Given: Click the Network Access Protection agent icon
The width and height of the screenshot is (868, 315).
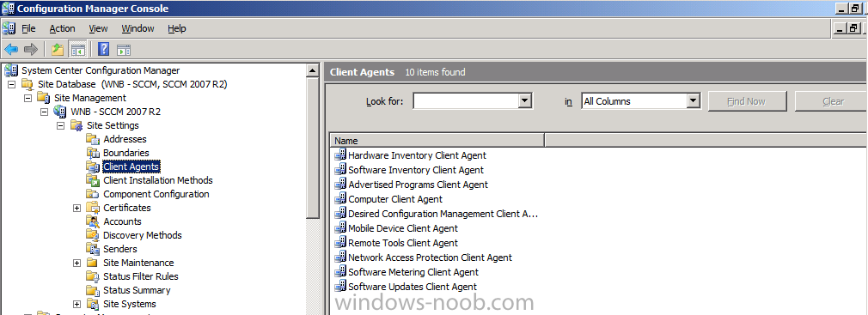Looking at the screenshot, I should tap(339, 257).
